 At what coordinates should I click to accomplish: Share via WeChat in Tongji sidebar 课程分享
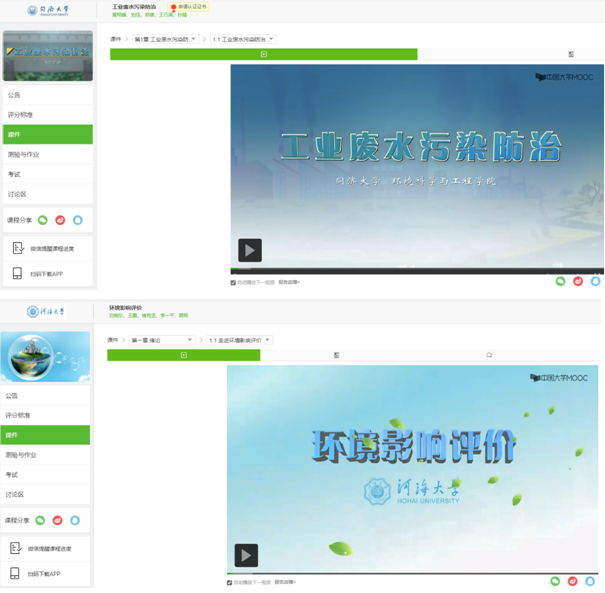pos(43,220)
